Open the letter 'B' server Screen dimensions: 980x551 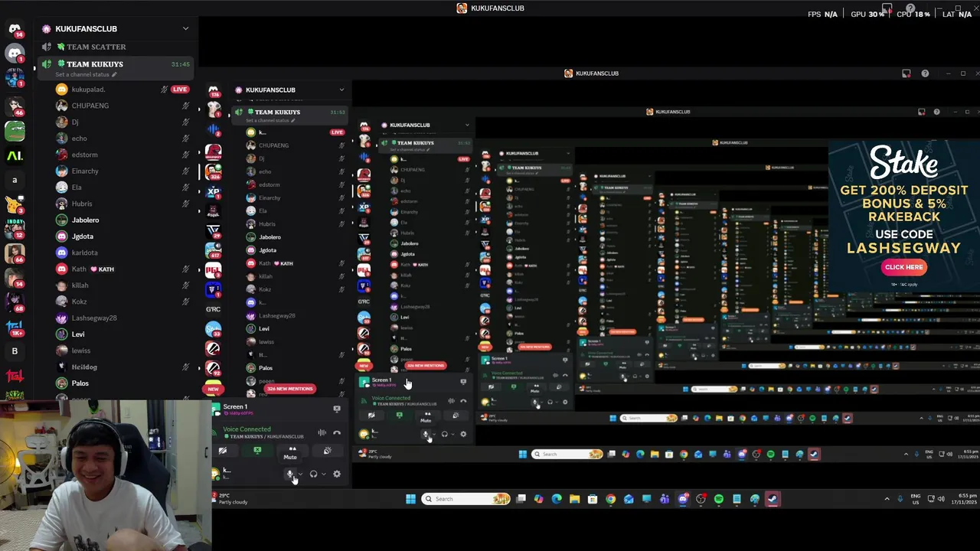15,351
